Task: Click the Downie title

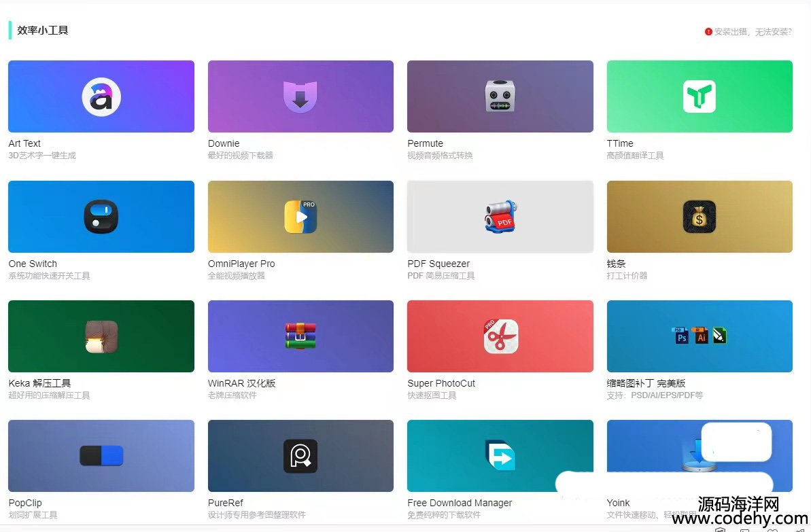Action: [224, 143]
